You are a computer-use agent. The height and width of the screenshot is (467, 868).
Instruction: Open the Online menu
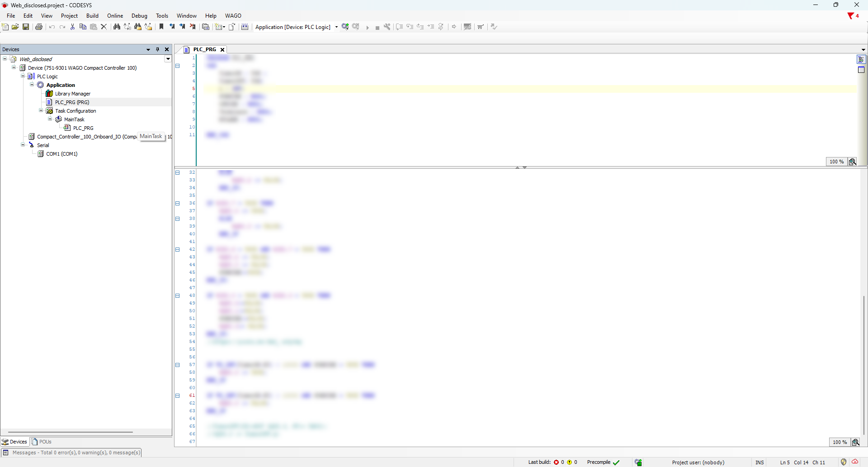click(x=115, y=15)
